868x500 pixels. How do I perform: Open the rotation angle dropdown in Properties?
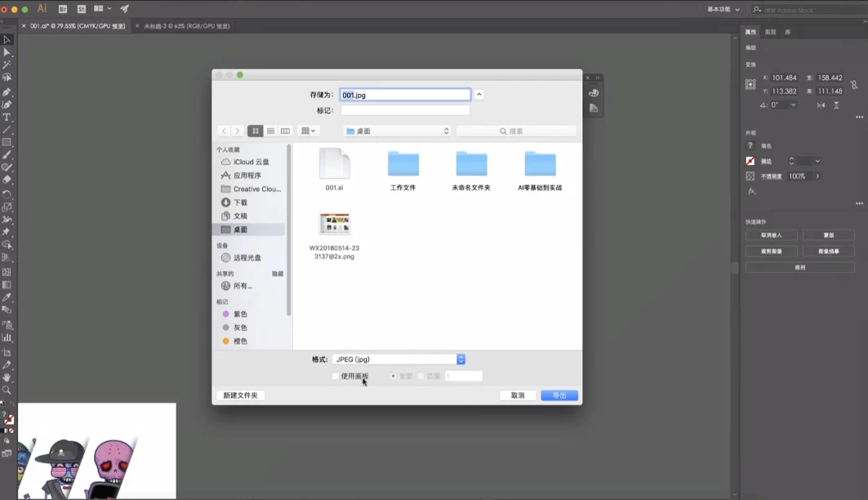pyautogui.click(x=794, y=105)
